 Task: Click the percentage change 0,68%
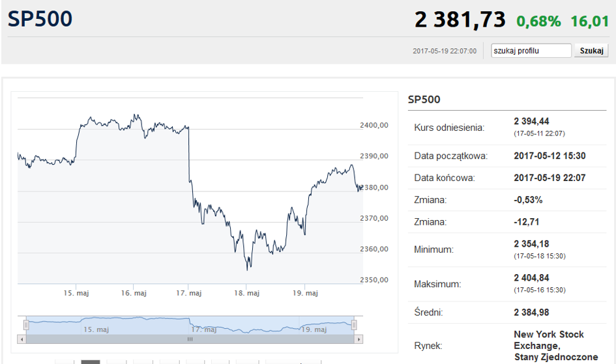coord(538,21)
